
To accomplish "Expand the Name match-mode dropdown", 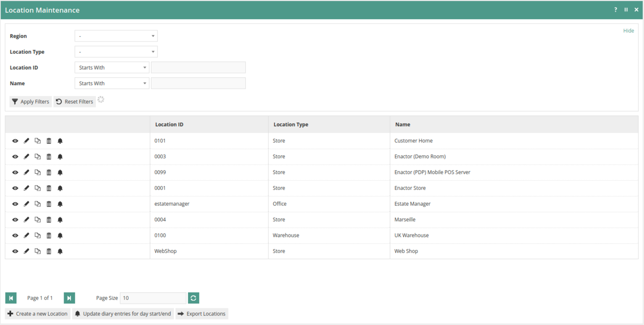I will [x=112, y=83].
